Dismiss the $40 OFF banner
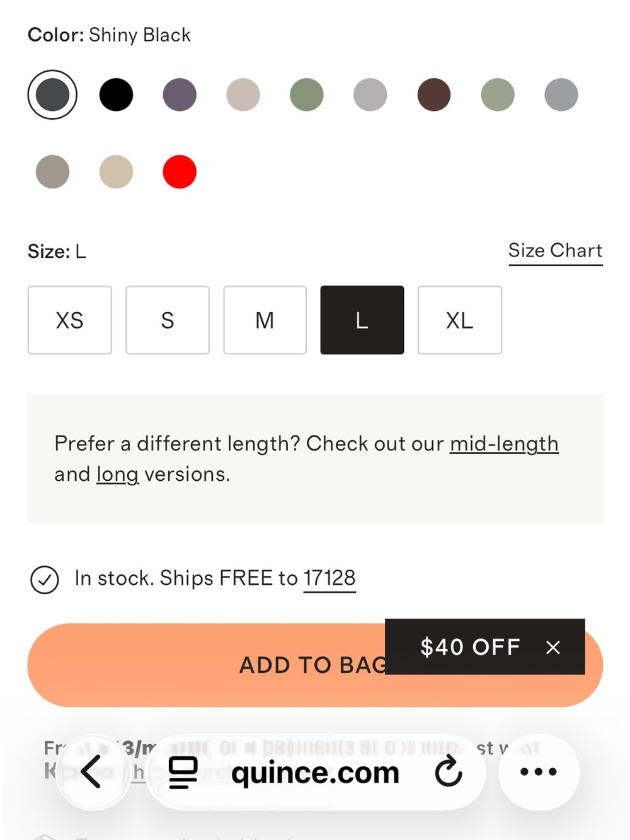Screen dimensions: 630x840 [553, 647]
